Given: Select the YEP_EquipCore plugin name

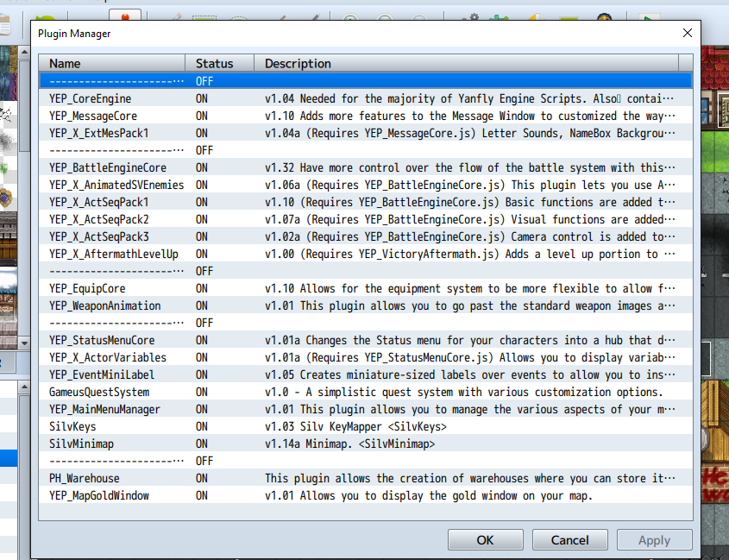Looking at the screenshot, I should 87,288.
